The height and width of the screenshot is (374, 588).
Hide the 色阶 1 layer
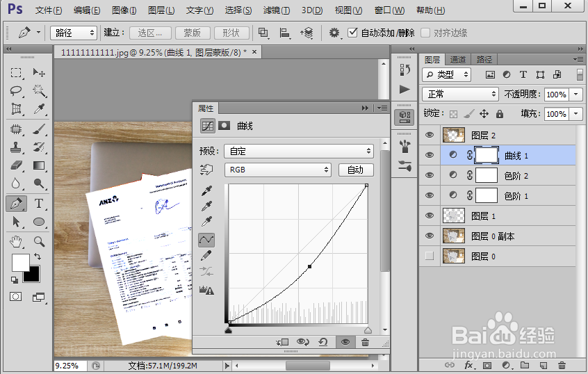(430, 195)
